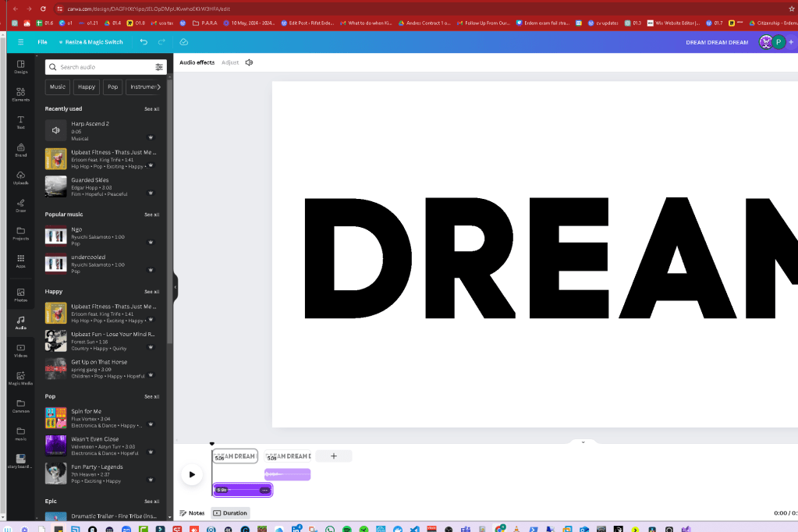Select the Ngo track thumbnail
Viewport: 798px width, 532px height.
pos(55,236)
